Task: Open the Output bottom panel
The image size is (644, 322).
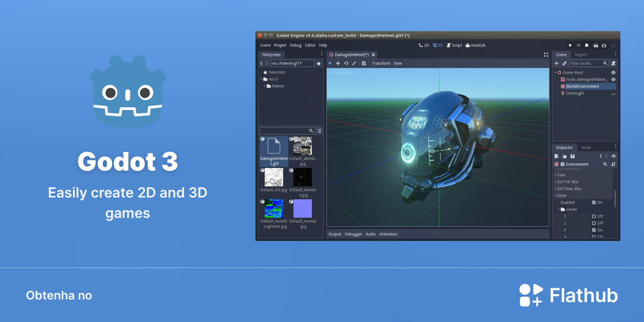Action: click(x=335, y=235)
